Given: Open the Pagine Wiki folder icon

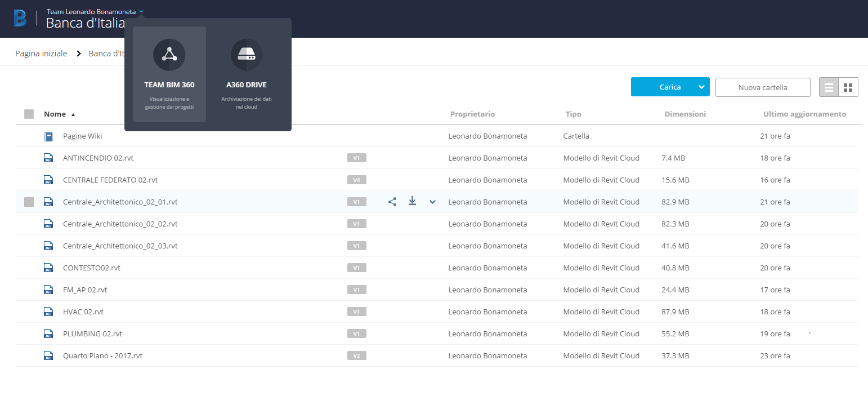Looking at the screenshot, I should 48,136.
